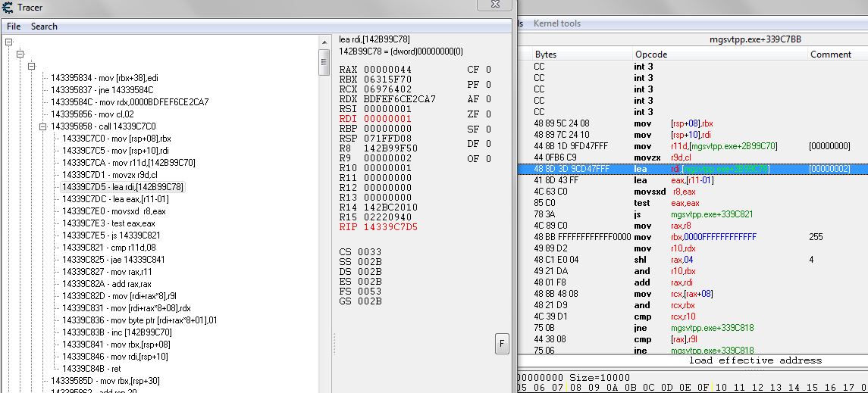868x393 pixels.
Task: Open the Search menu in Tracer
Action: 44,27
